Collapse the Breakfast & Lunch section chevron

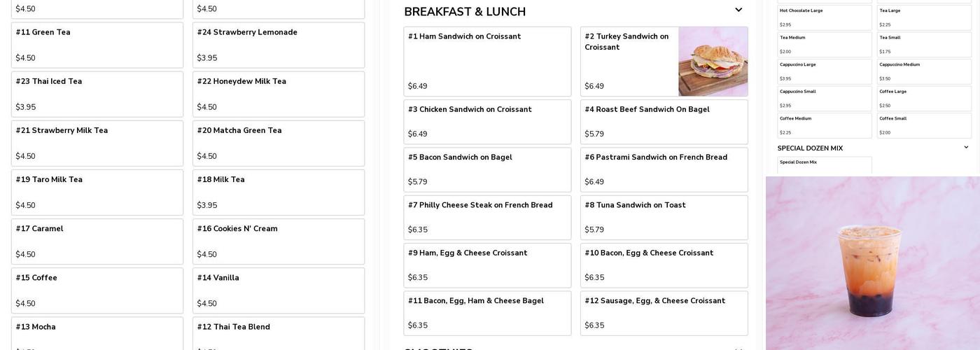738,10
